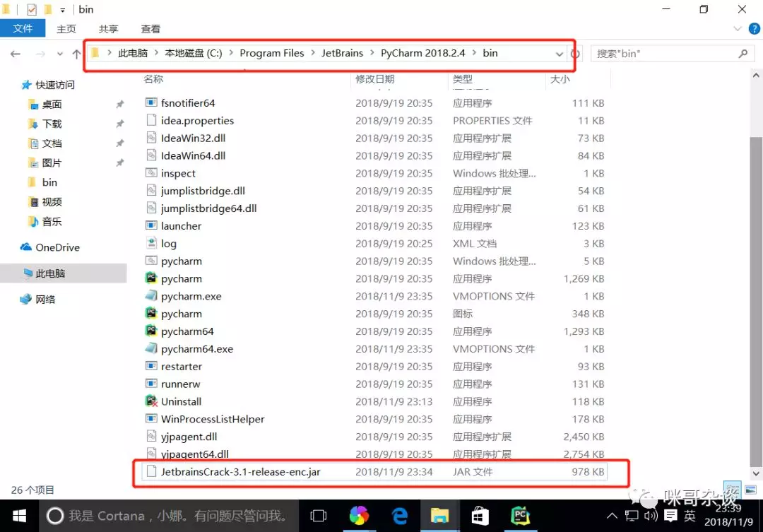
Task: Open PyCharm from the taskbar
Action: [520, 516]
